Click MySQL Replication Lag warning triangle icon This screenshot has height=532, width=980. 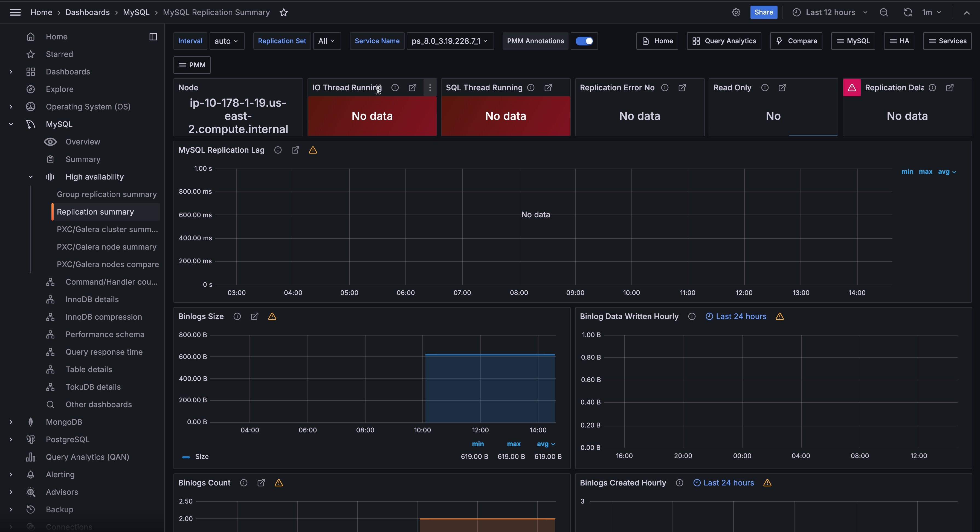[x=313, y=150]
